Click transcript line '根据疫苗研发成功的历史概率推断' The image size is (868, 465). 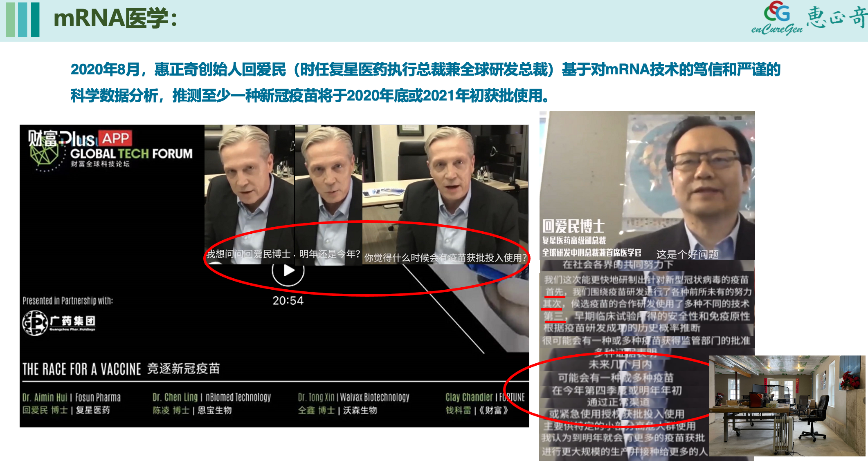(x=622, y=328)
